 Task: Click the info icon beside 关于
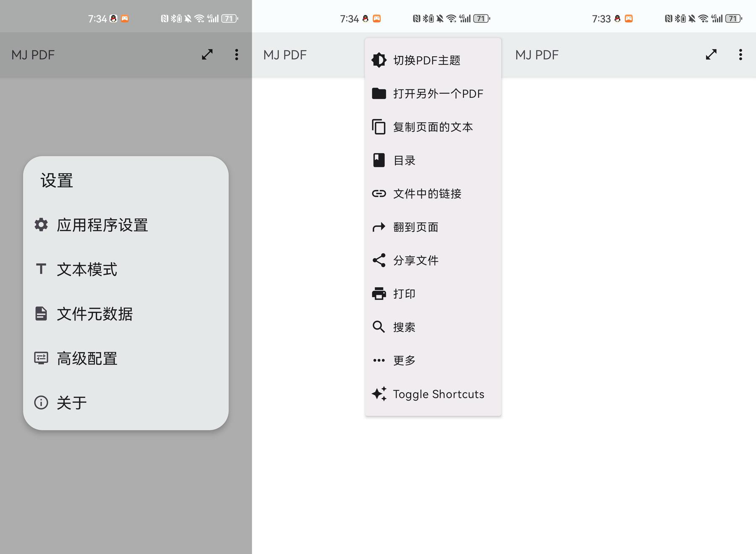41,402
